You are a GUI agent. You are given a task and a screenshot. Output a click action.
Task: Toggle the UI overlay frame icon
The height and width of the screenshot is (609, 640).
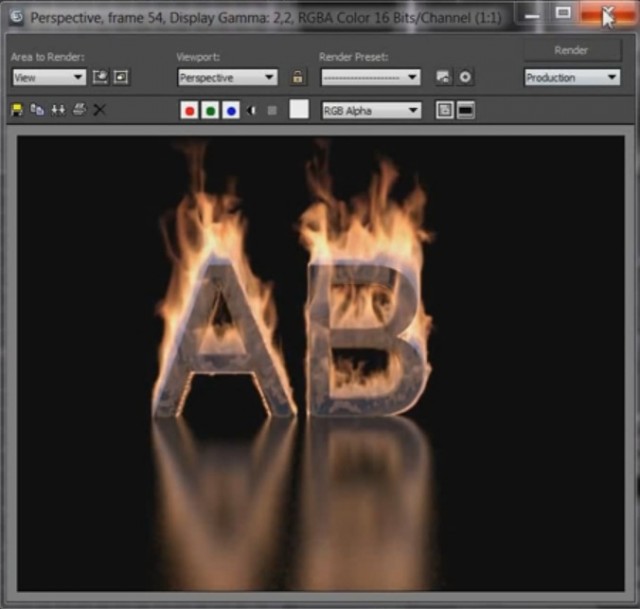[444, 111]
